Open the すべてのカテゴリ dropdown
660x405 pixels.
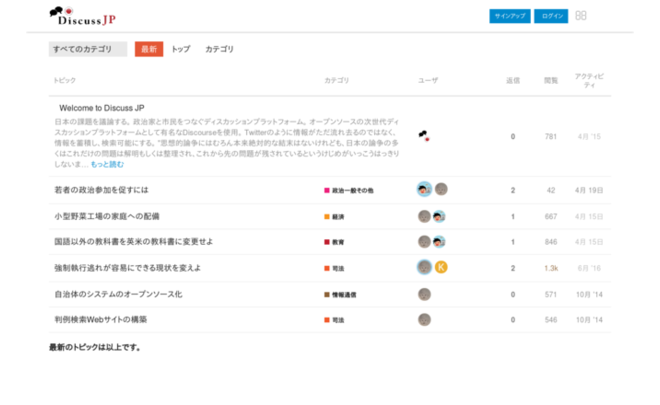coord(88,49)
